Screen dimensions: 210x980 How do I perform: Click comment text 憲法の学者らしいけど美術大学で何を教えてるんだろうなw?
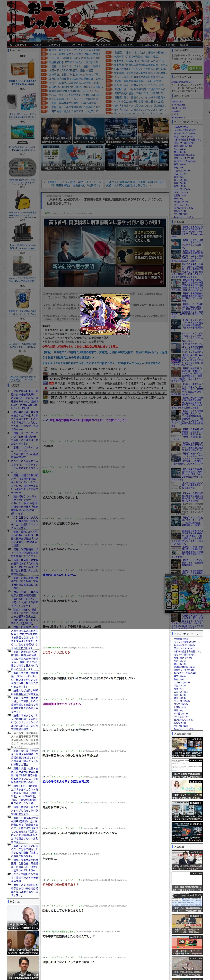click(79, 833)
